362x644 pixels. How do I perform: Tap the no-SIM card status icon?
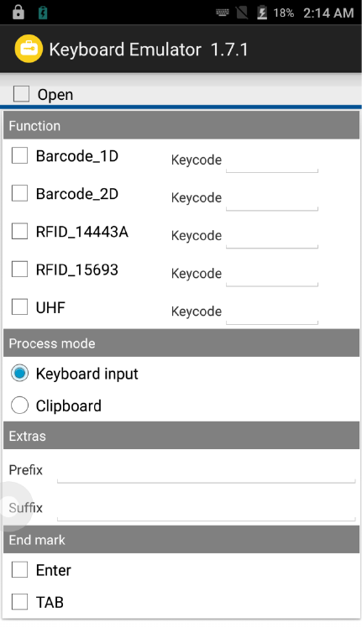coord(242,13)
